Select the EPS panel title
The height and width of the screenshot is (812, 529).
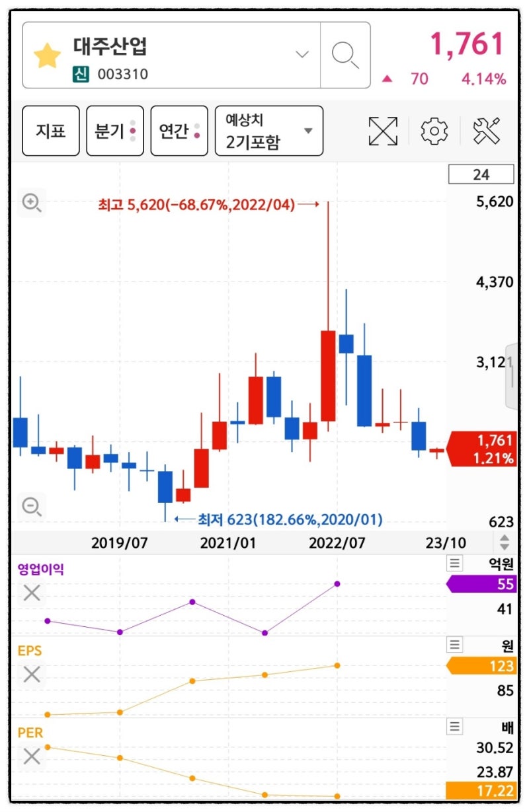pos(30,651)
